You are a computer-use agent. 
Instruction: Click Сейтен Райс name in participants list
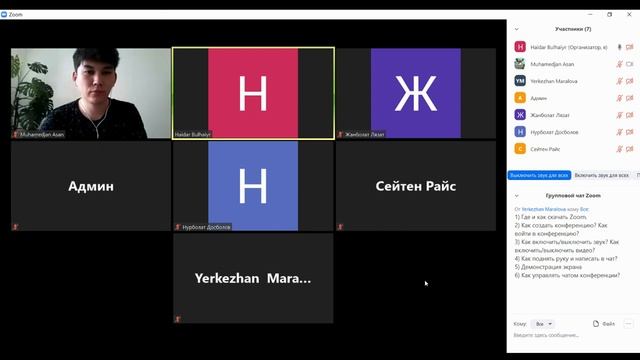[x=545, y=149]
